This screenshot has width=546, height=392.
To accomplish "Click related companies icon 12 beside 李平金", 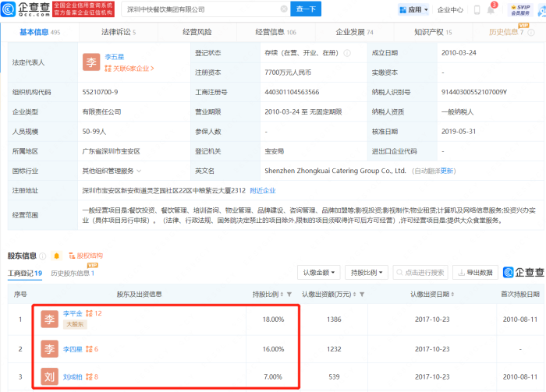I will pos(94,313).
